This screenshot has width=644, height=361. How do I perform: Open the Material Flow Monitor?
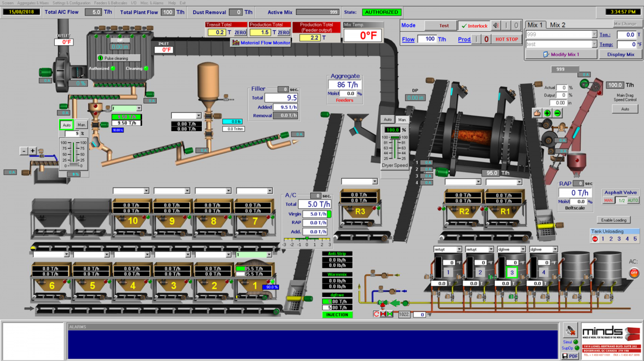[261, 42]
